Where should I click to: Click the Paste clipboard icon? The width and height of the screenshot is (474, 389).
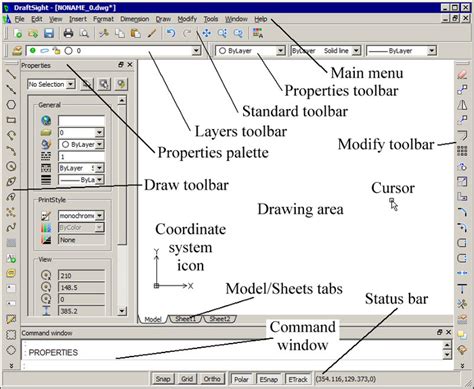[135, 33]
